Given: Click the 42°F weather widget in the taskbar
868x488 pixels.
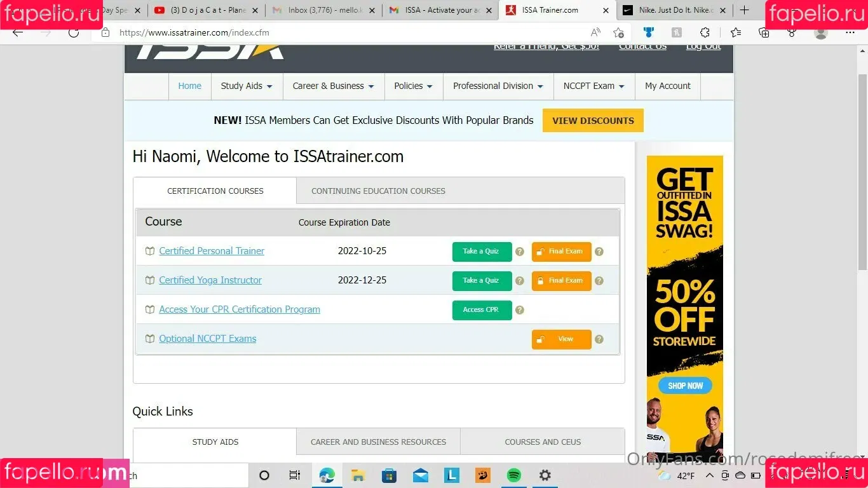Looking at the screenshot, I should point(677,475).
